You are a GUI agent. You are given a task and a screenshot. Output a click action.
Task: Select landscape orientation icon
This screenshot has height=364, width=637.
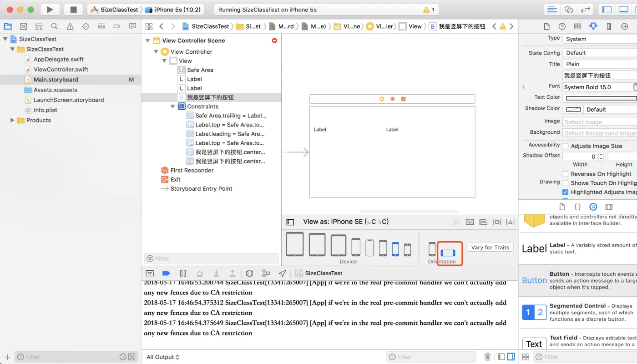coord(448,253)
